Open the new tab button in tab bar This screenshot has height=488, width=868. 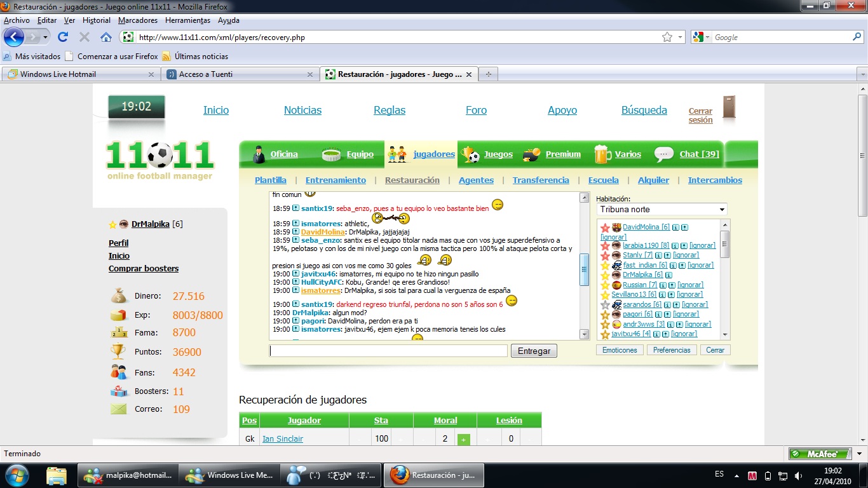[488, 74]
